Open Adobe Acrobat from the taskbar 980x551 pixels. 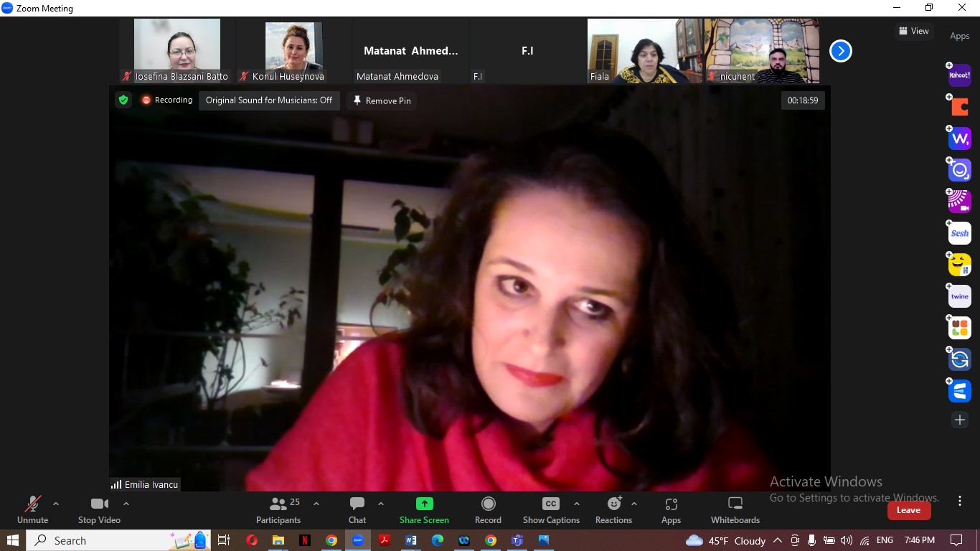385,540
